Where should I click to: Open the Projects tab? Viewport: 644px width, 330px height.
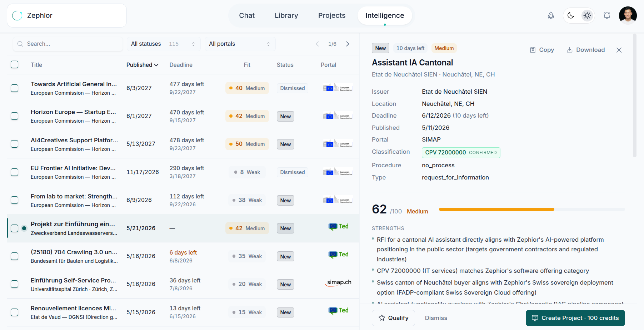click(332, 15)
